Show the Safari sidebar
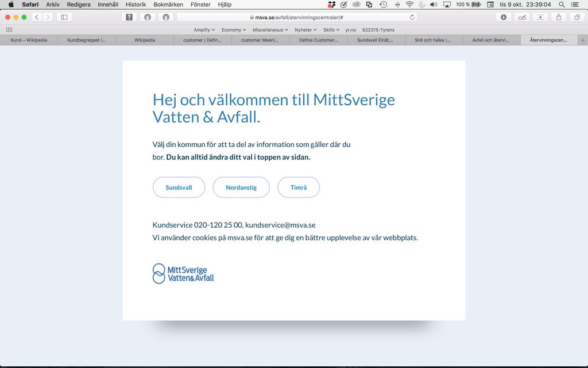Screen dimensions: 588x368 pyautogui.click(x=64, y=17)
